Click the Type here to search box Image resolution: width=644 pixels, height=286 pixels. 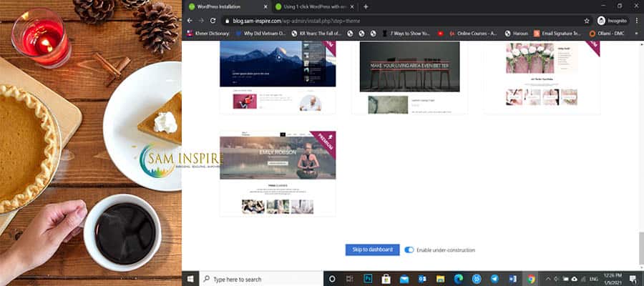(x=262, y=279)
